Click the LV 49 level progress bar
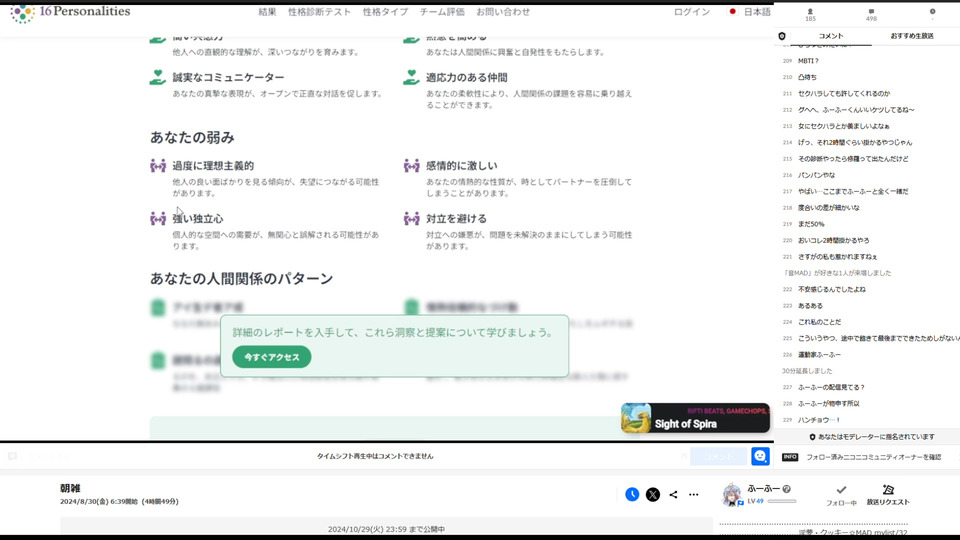The height and width of the screenshot is (540, 960). (782, 501)
